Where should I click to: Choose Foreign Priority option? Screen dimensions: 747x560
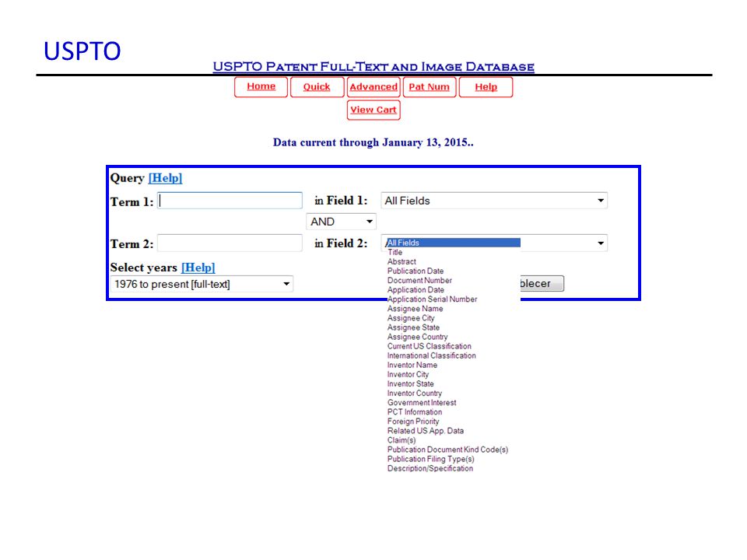[x=413, y=422]
